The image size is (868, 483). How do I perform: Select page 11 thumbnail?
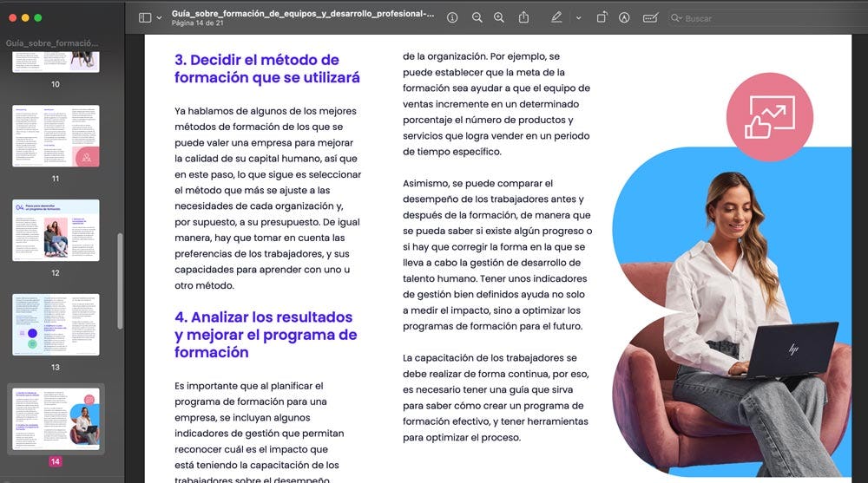coord(56,136)
